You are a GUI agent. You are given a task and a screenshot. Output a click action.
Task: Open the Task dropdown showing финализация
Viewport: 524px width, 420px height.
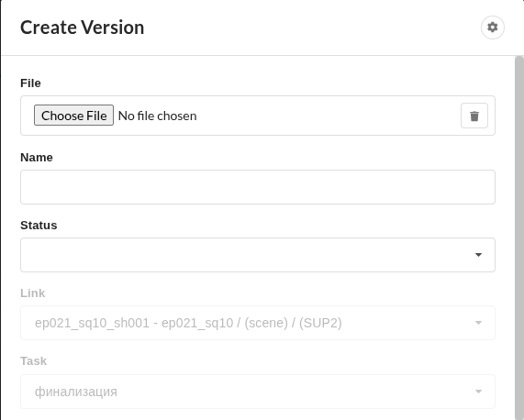258,392
